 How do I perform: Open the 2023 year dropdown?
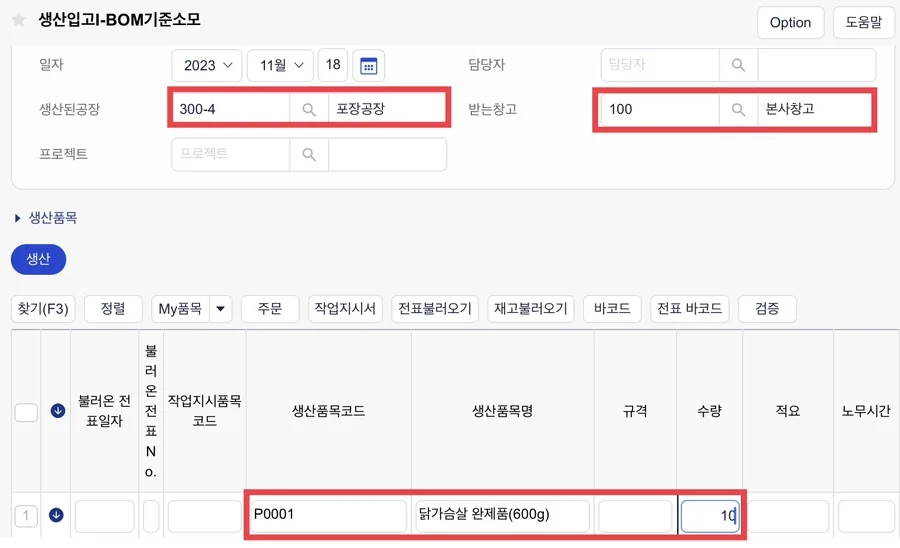(207, 65)
